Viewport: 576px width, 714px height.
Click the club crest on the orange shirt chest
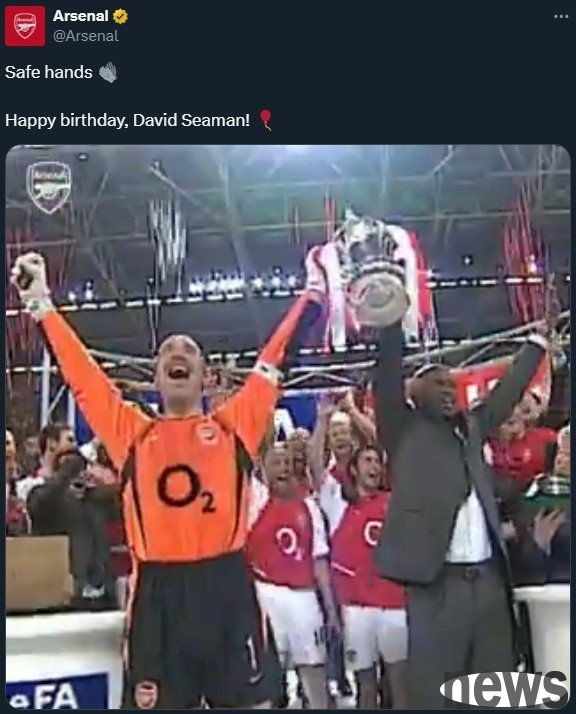tap(208, 434)
